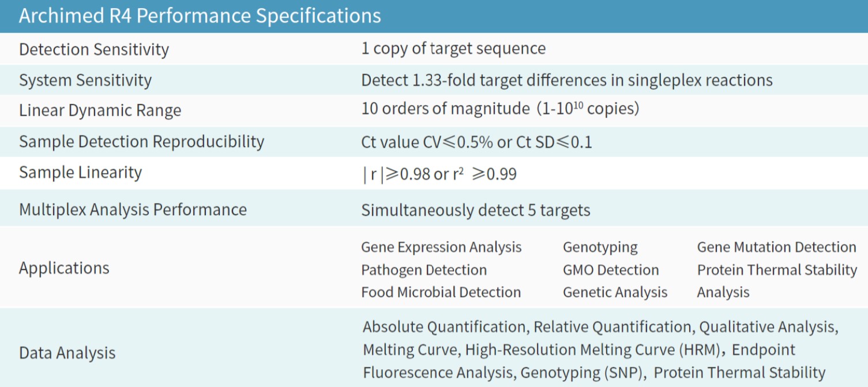Click the Detection Sensitivity row label
Viewport: 868px width, 387px height.
93,49
